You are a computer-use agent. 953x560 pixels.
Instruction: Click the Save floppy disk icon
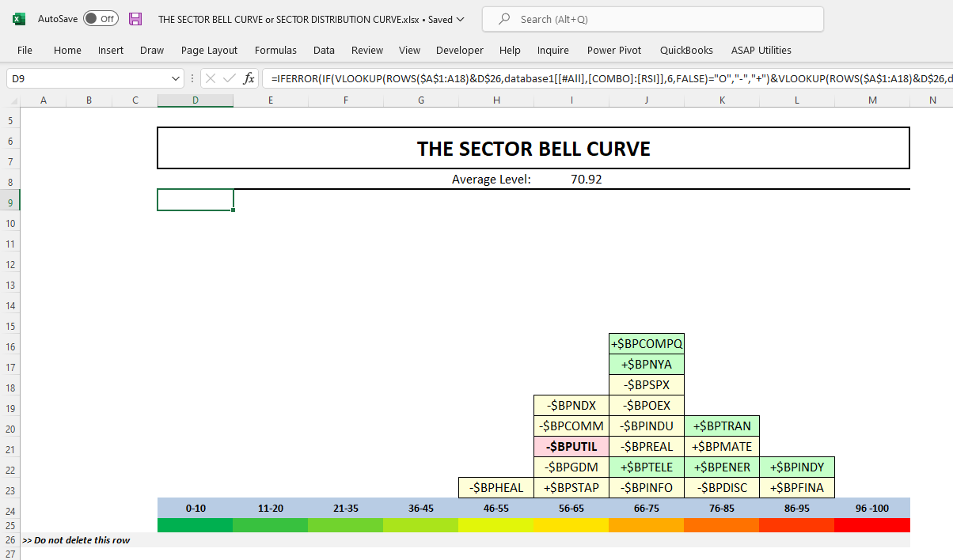135,19
